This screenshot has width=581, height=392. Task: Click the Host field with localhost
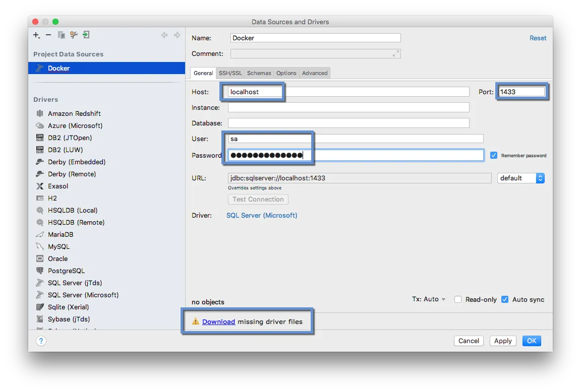(x=348, y=92)
